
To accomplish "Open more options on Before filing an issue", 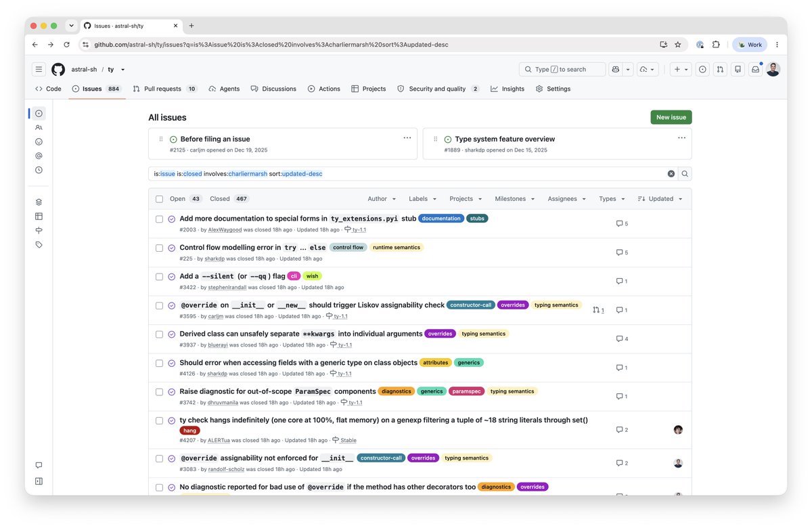I will pos(407,138).
